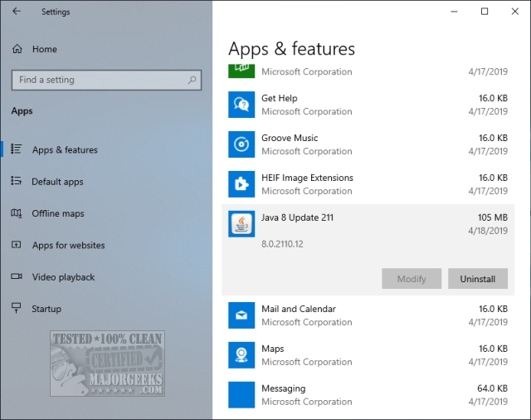The width and height of the screenshot is (531, 420).
Task: Open Video playback settings
Action: pyautogui.click(x=63, y=277)
